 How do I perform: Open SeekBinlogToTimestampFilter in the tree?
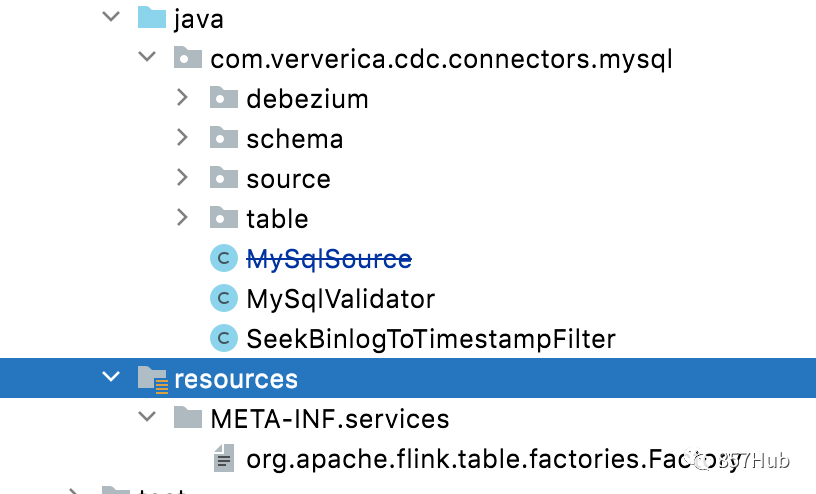pos(431,339)
